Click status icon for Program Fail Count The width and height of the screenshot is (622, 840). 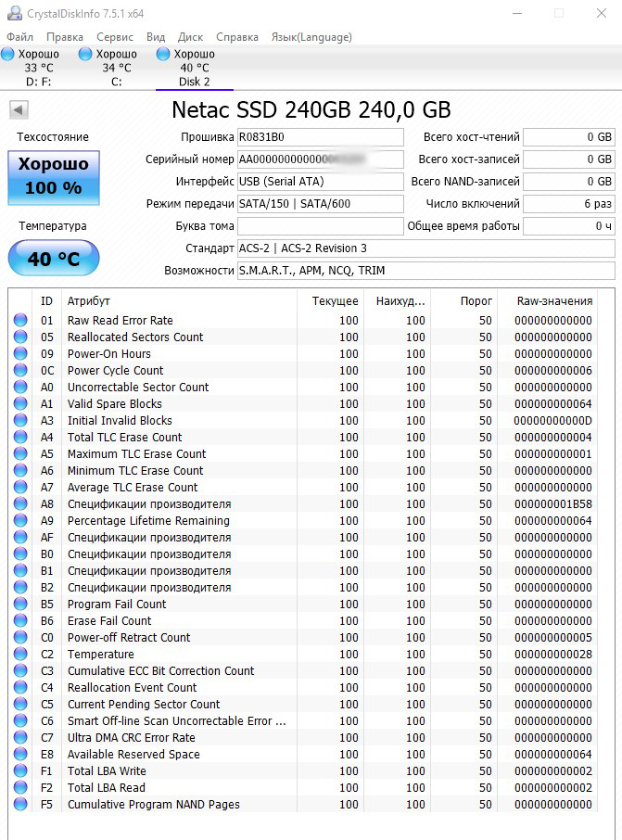[20, 605]
